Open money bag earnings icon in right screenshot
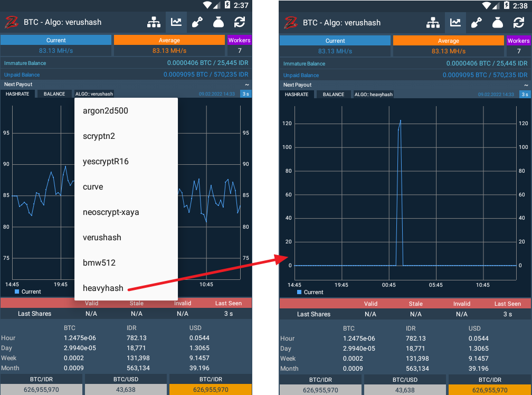 [497, 23]
